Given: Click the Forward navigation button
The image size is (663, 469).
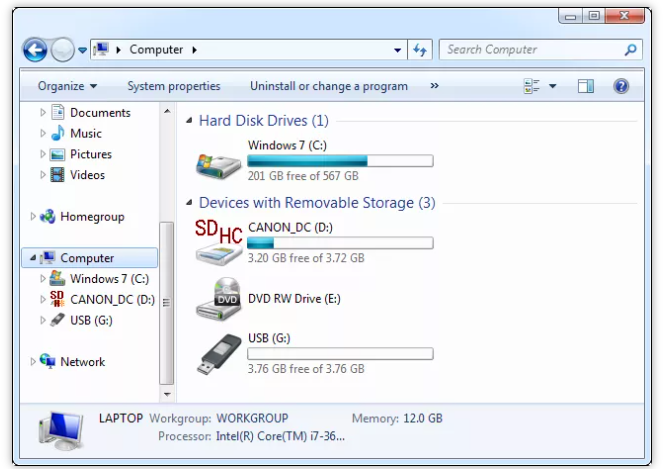Looking at the screenshot, I should point(63,50).
